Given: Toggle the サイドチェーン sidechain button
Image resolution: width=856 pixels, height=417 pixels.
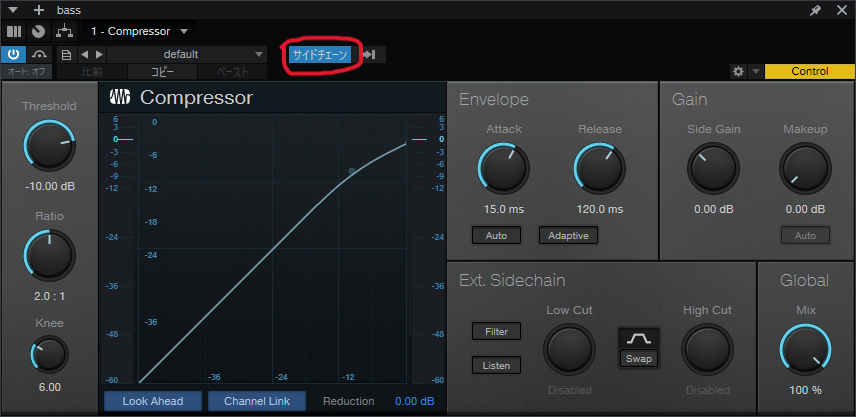Looking at the screenshot, I should click(x=320, y=55).
